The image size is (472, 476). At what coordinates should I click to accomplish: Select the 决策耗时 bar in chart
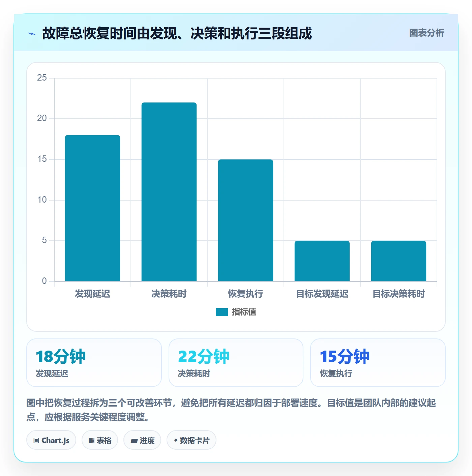coord(169,192)
